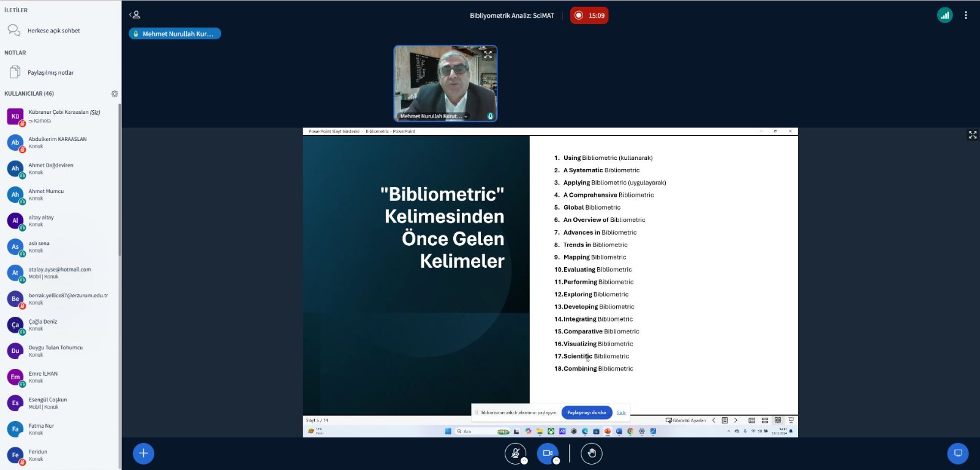The height and width of the screenshot is (470, 980).
Task: Open Paylaşılmış notlar shared notes
Action: click(x=50, y=73)
